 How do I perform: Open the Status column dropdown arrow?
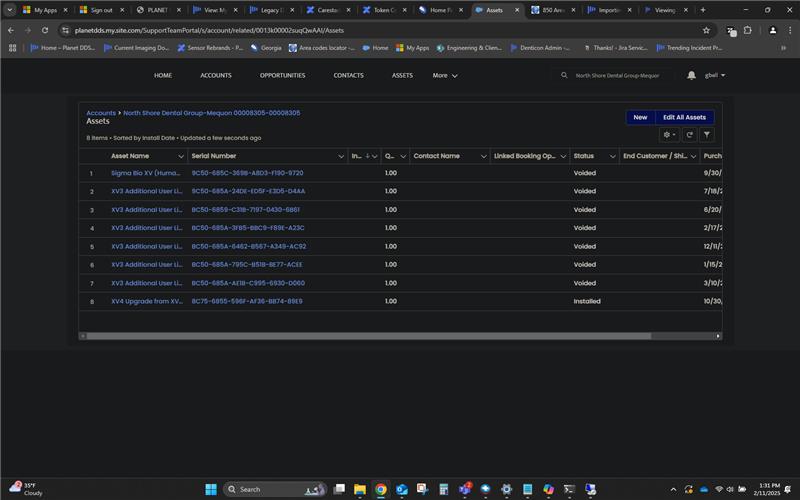613,156
